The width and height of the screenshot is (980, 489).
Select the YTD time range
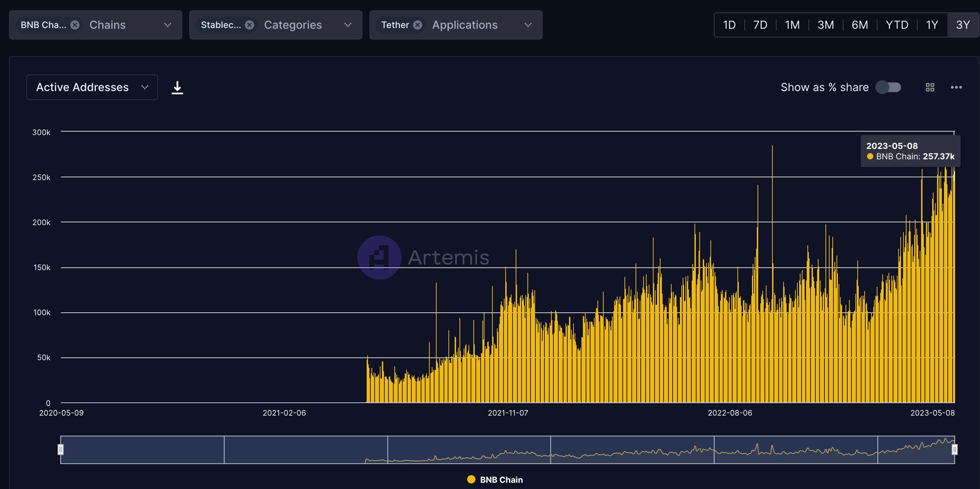point(897,25)
